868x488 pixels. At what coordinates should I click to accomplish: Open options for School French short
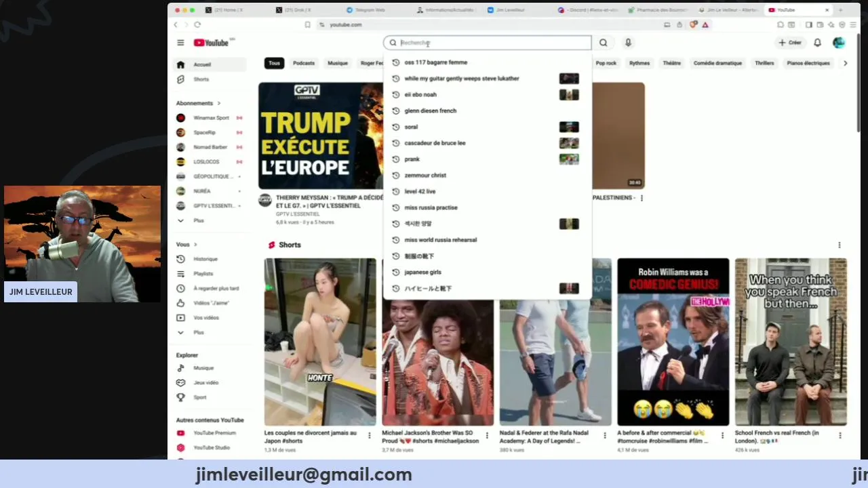coord(840,436)
